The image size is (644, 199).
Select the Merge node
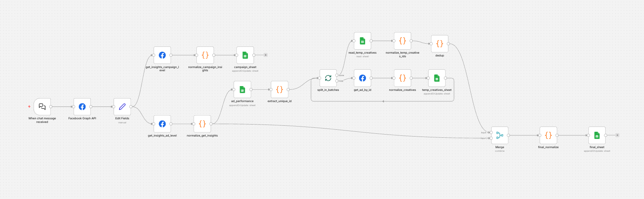pyautogui.click(x=500, y=135)
